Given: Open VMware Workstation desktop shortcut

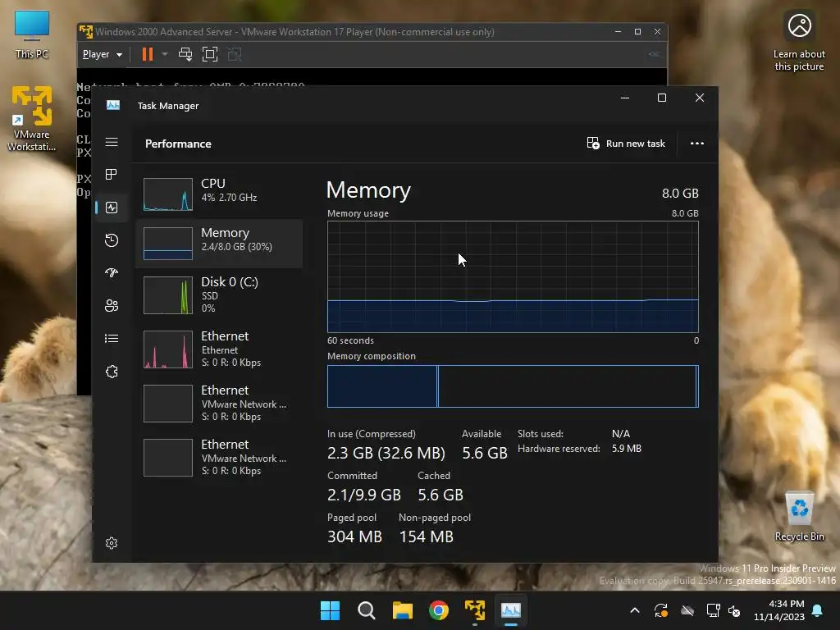Looking at the screenshot, I should coord(32,119).
